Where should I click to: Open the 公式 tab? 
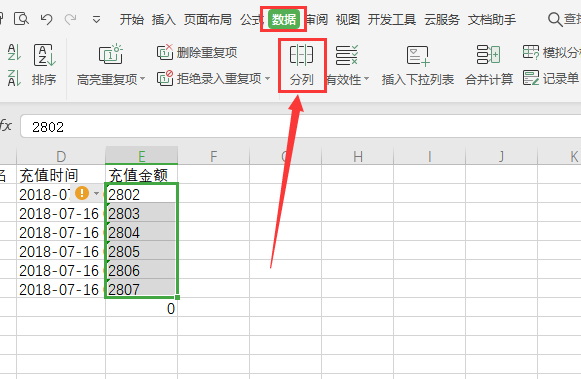coord(251,19)
